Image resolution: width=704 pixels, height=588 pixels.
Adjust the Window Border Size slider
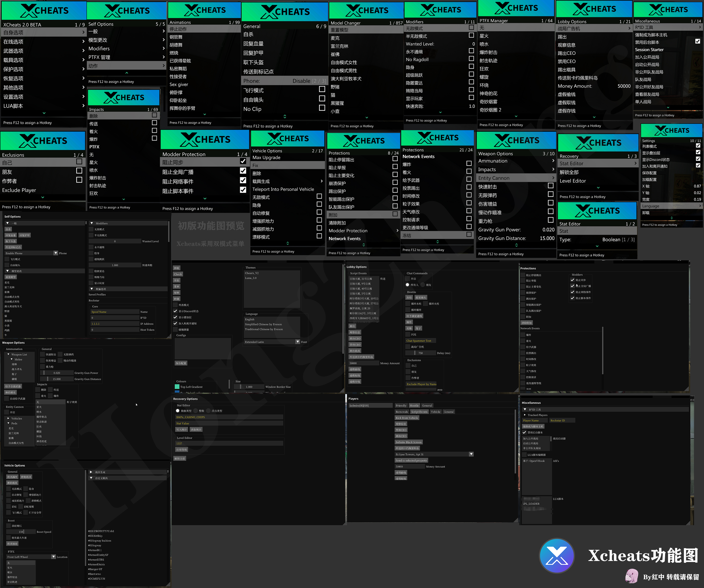(249, 387)
